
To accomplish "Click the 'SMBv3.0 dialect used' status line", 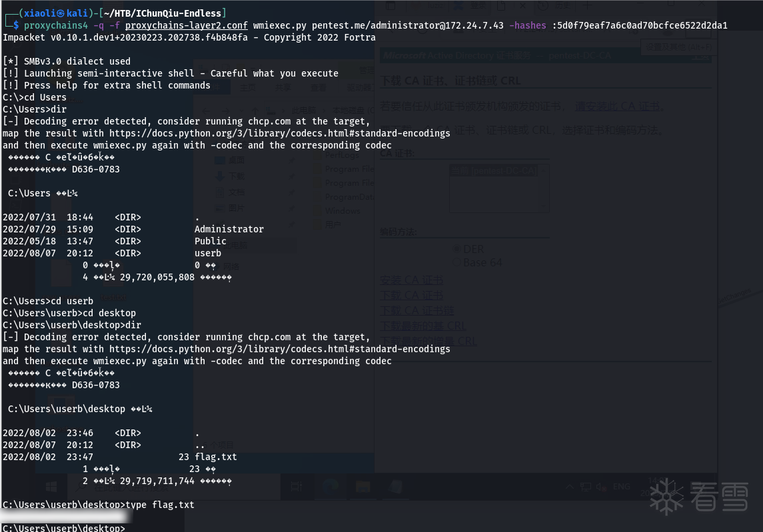I will 67,61.
